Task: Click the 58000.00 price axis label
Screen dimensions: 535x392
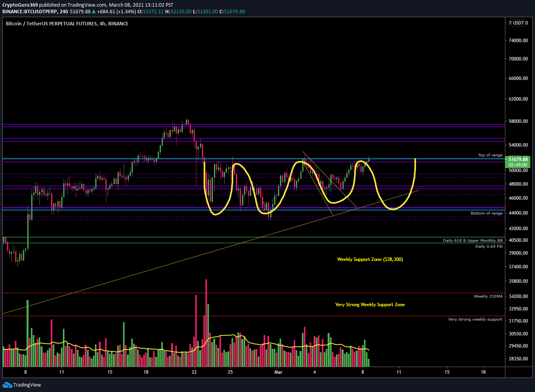Action: 518,121
